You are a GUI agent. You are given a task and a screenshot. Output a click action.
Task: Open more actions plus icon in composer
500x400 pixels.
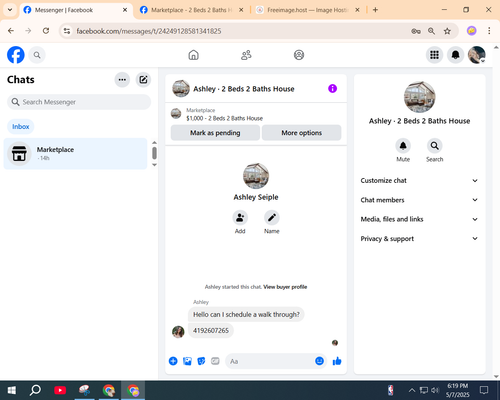tap(173, 361)
